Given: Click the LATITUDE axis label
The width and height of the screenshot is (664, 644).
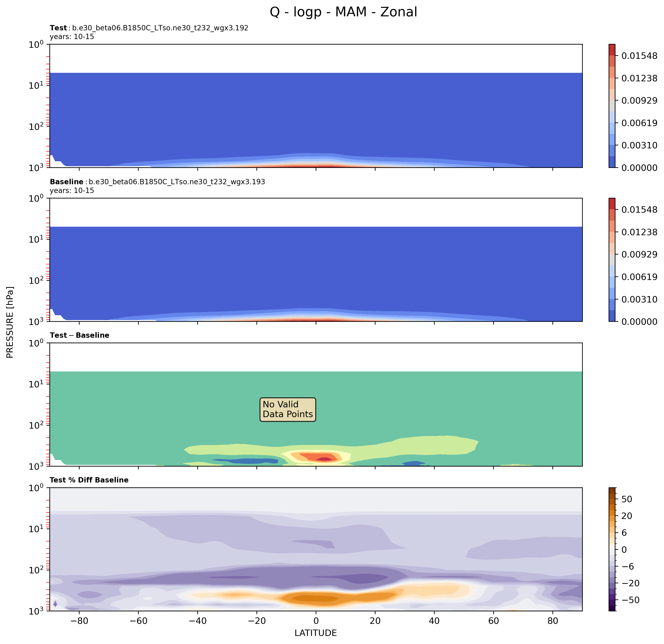Looking at the screenshot, I should [315, 633].
